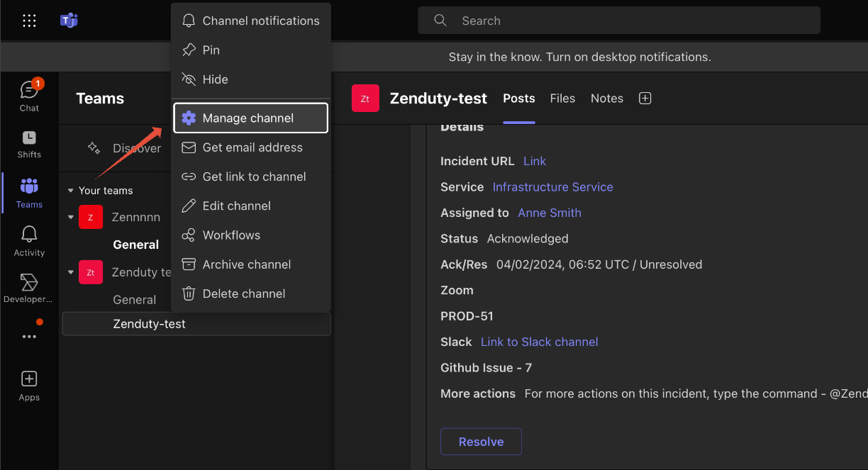Select Delete channel menu entry
Image resolution: width=868 pixels, height=470 pixels.
251,293
